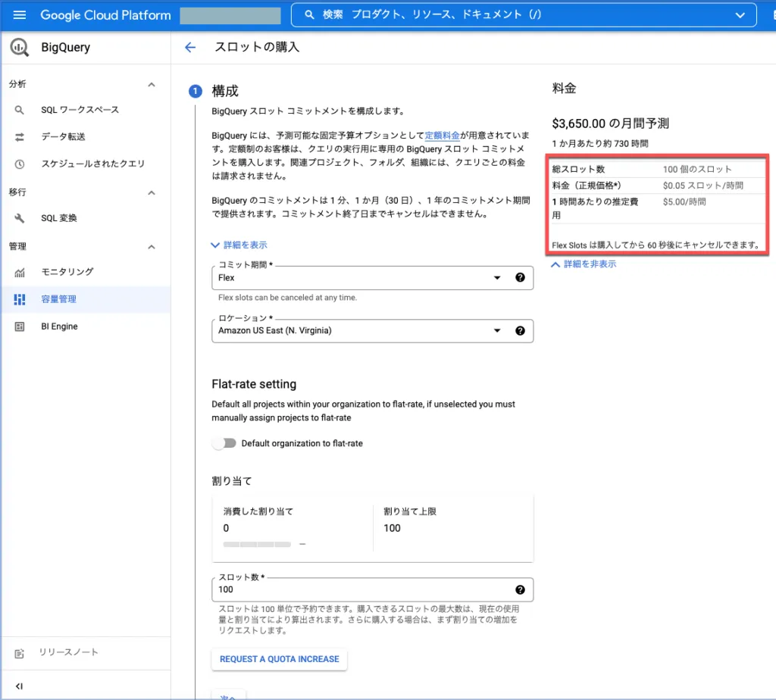Collapse the sidebar with the bottom arrow icon

[19, 686]
